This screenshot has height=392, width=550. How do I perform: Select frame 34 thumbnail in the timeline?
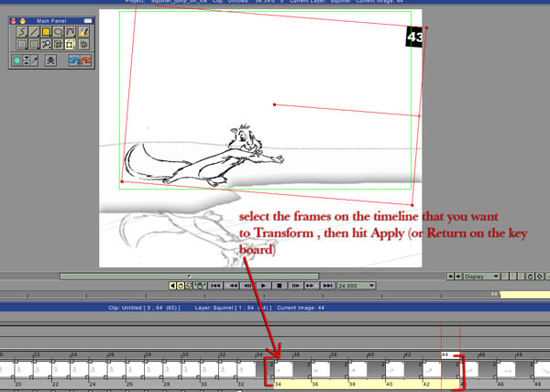282,370
